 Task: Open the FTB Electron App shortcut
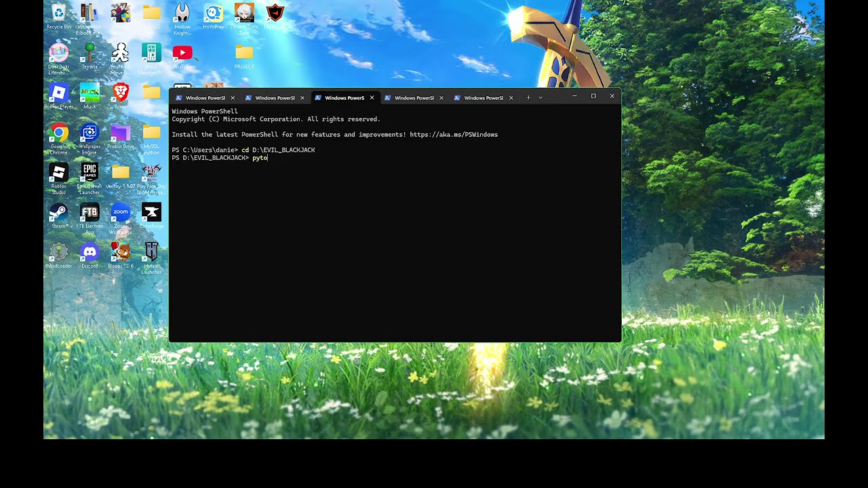pyautogui.click(x=89, y=219)
